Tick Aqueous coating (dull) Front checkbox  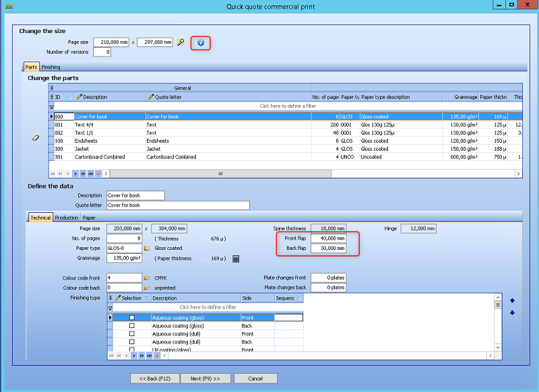(132, 333)
